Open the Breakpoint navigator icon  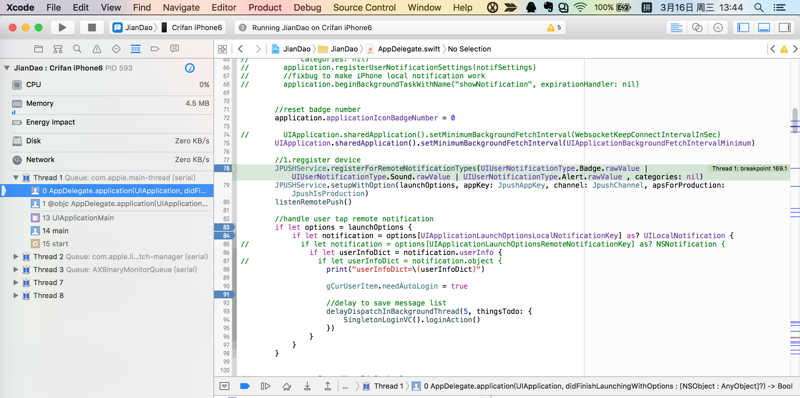(155, 49)
